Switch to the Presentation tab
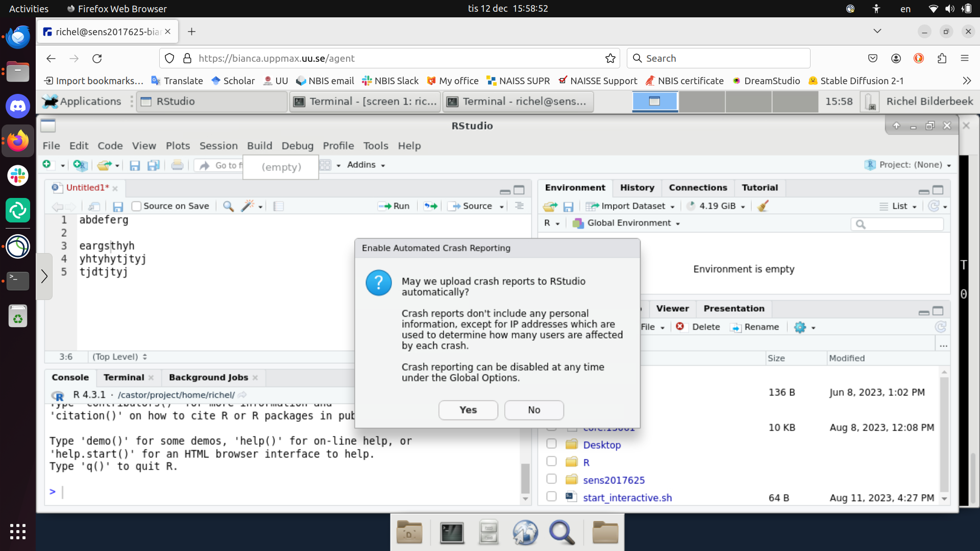Image resolution: width=980 pixels, height=551 pixels. (x=734, y=309)
